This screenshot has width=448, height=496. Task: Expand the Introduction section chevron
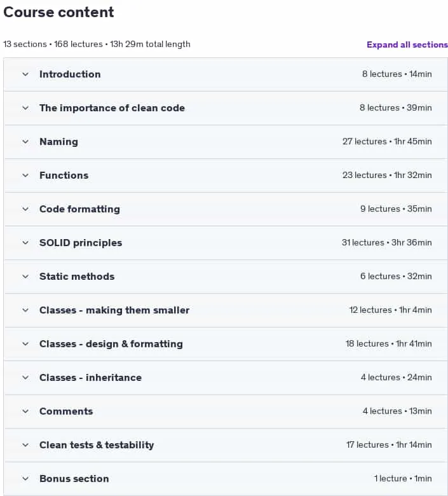pos(25,74)
